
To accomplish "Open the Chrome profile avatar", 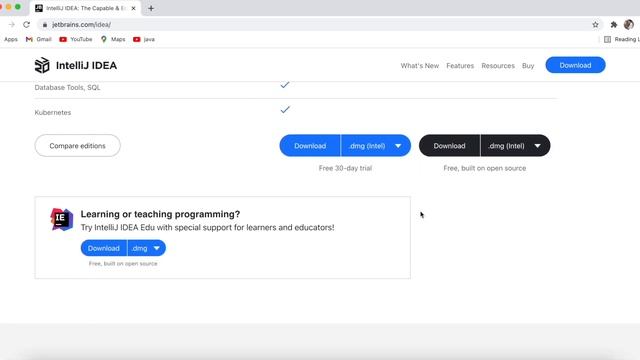I will pyautogui.click(x=629, y=24).
